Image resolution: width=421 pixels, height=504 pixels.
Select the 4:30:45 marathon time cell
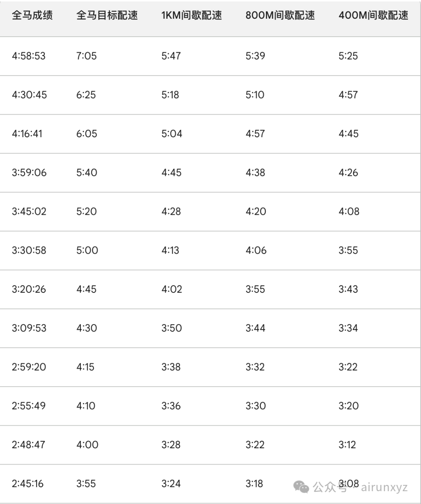point(29,95)
